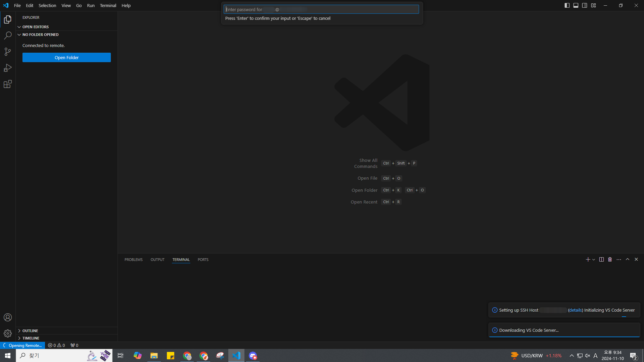Image resolution: width=644 pixels, height=362 pixels.
Task: Kill terminal with trash icon
Action: 610,260
